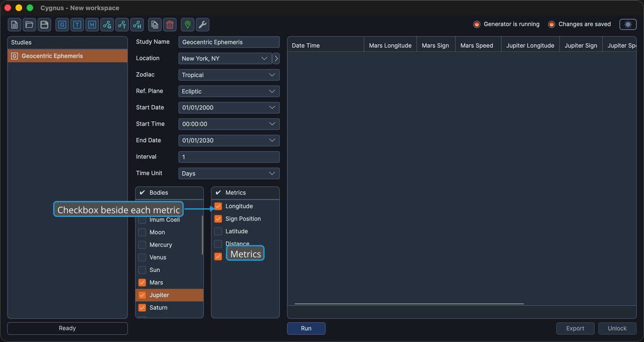
Task: Enable the Latitude metric checkbox
Action: pos(218,231)
